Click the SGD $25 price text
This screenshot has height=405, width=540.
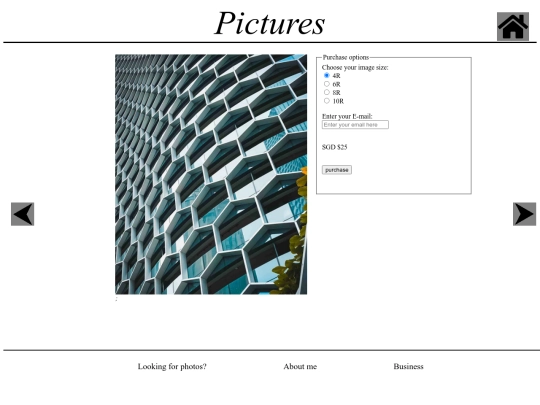[334, 147]
